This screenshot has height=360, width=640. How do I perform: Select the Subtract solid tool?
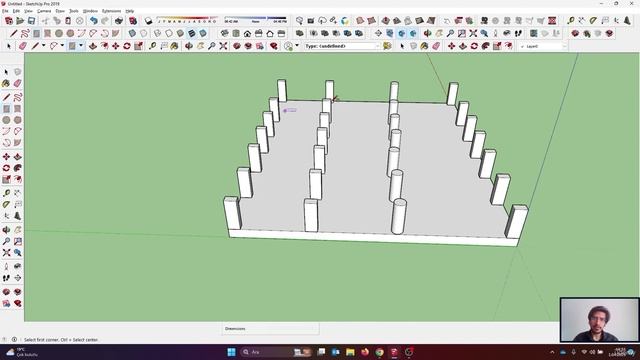pyautogui.click(x=336, y=33)
